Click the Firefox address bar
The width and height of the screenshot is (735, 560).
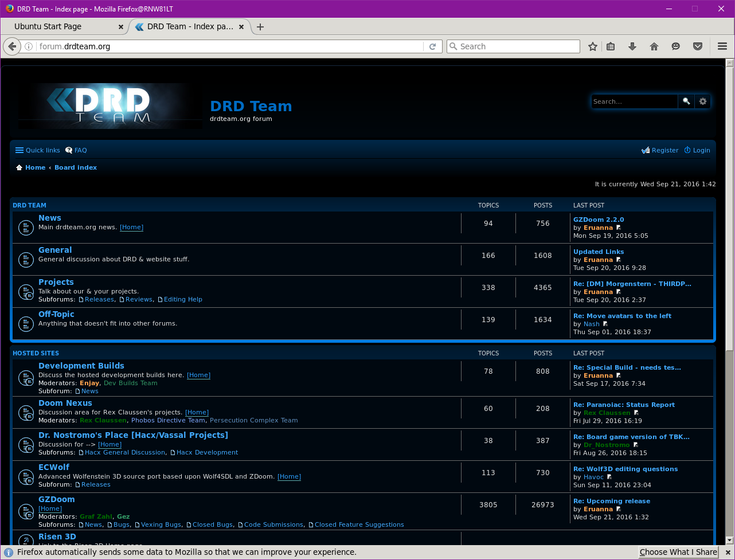(229, 46)
